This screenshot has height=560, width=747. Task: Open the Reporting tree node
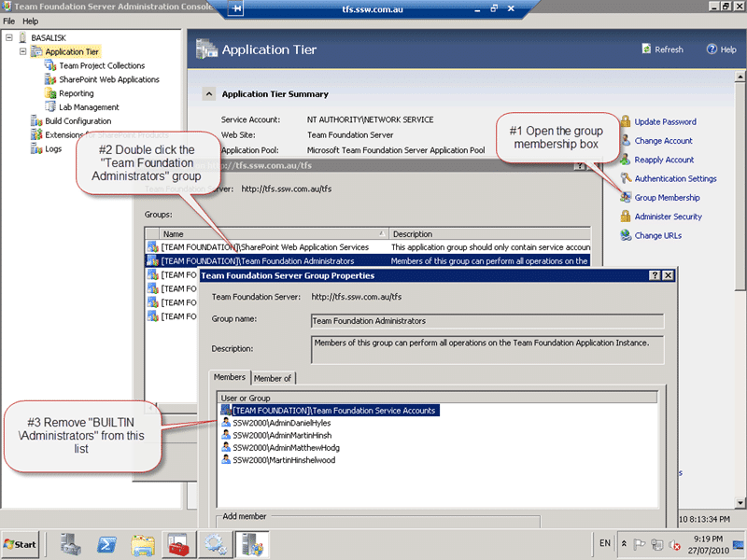(77, 93)
